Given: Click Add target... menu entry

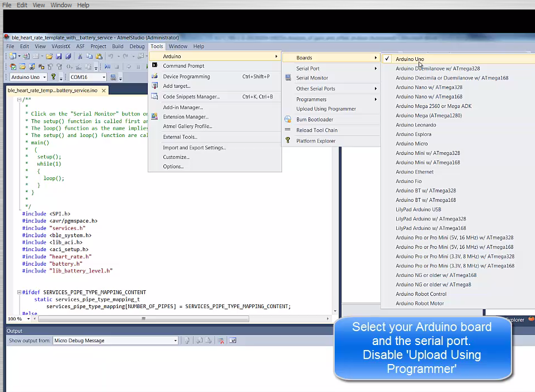Looking at the screenshot, I should pyautogui.click(x=214, y=86).
